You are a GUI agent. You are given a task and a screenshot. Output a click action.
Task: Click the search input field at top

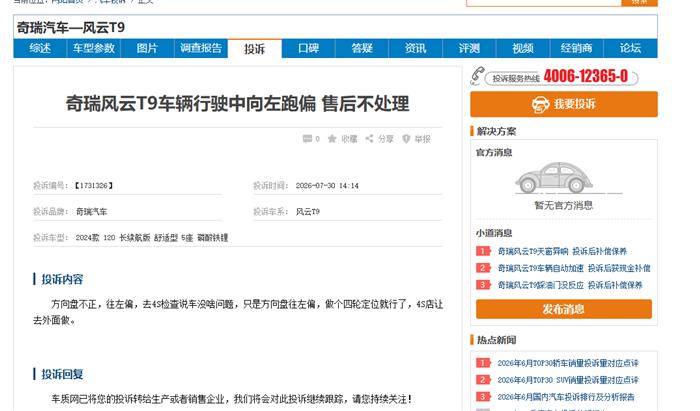pyautogui.click(x=544, y=2)
